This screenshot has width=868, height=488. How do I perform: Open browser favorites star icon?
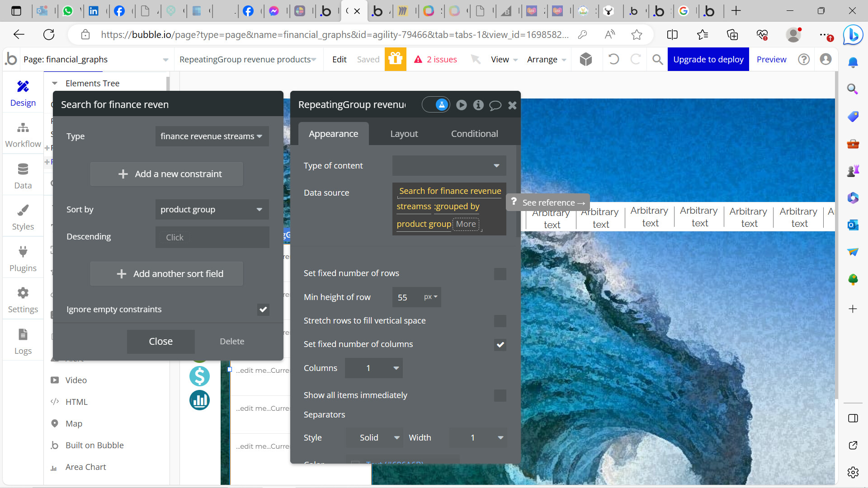coord(637,34)
